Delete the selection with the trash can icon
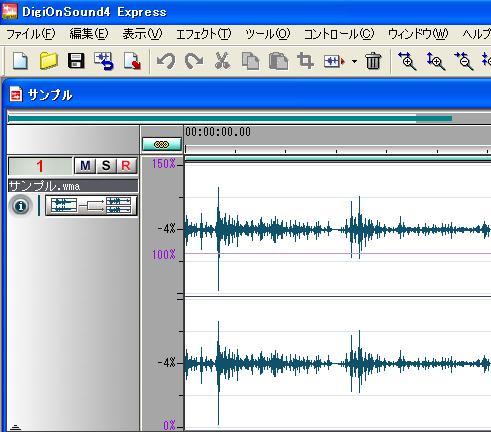This screenshot has width=491, height=432. (373, 61)
